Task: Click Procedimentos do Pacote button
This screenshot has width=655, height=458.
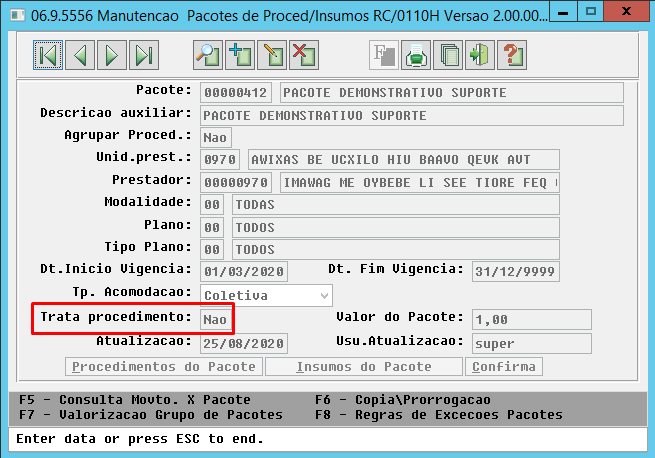Action: click(x=164, y=367)
